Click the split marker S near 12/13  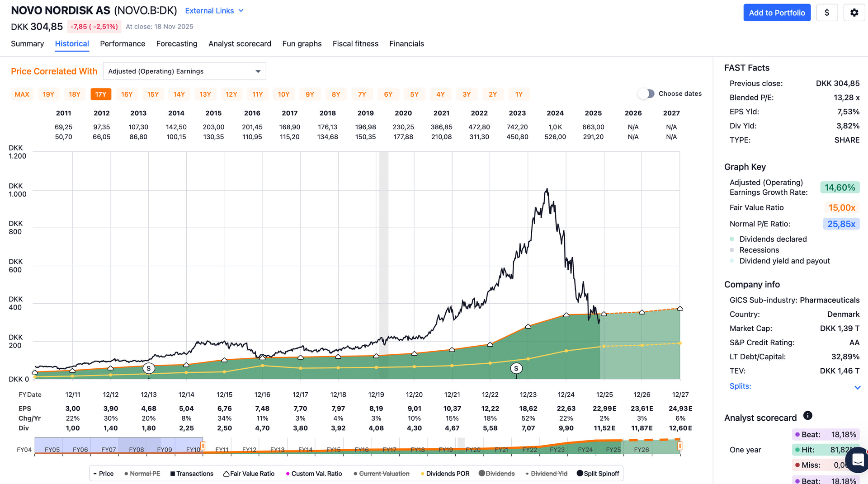tap(148, 368)
